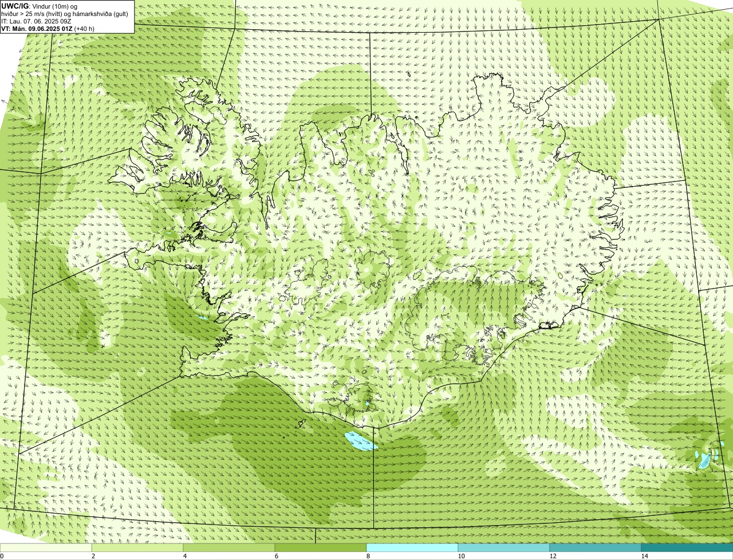733x560 pixels.
Task: Click the large cyan wind patch off the south coast
Action: pos(361,441)
